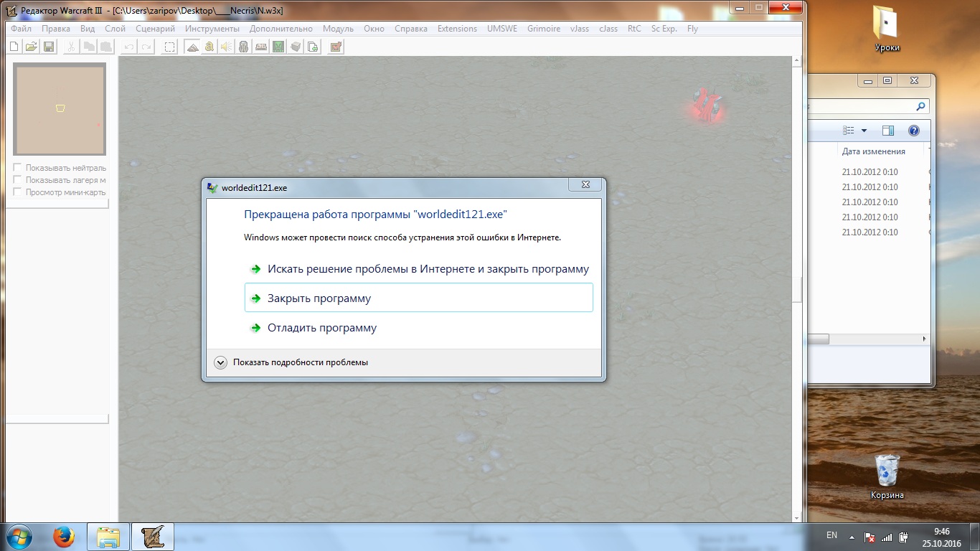Open the Корзина recycle bin desktop icon

coord(887,476)
